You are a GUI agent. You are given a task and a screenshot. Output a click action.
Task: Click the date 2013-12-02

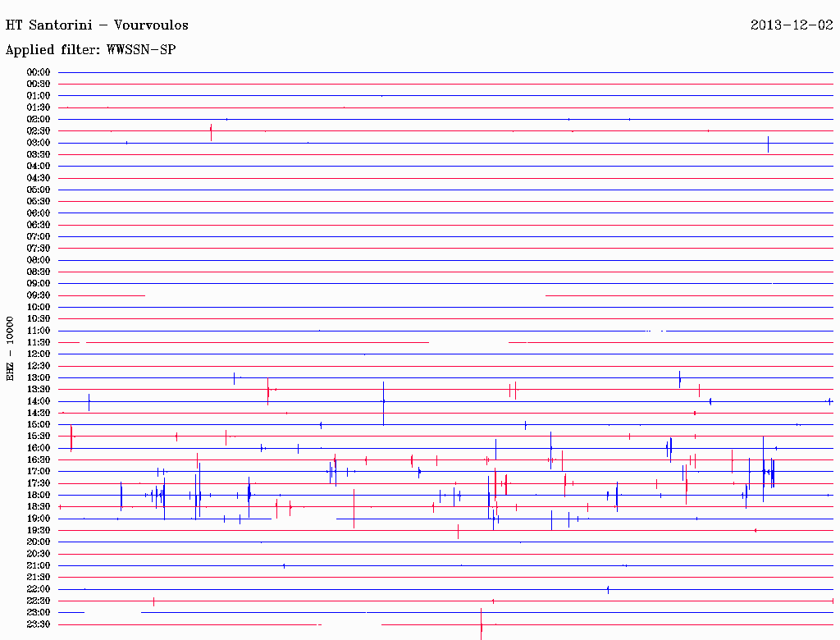(792, 25)
